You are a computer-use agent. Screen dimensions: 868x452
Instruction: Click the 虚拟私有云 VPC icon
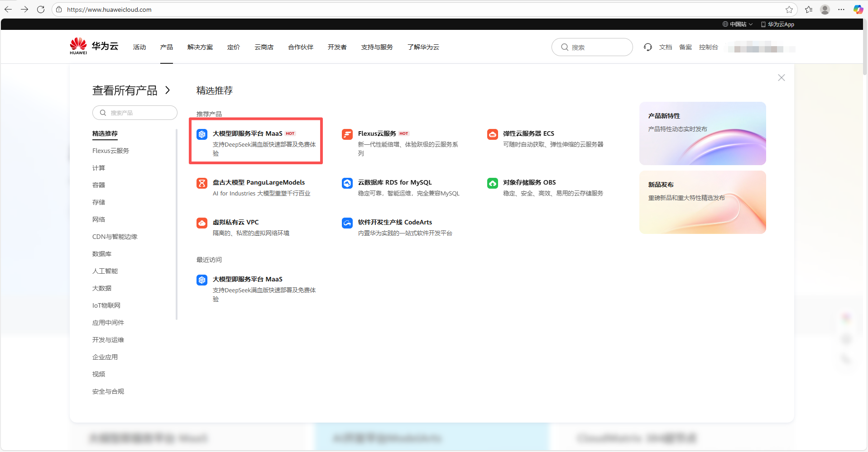(202, 223)
